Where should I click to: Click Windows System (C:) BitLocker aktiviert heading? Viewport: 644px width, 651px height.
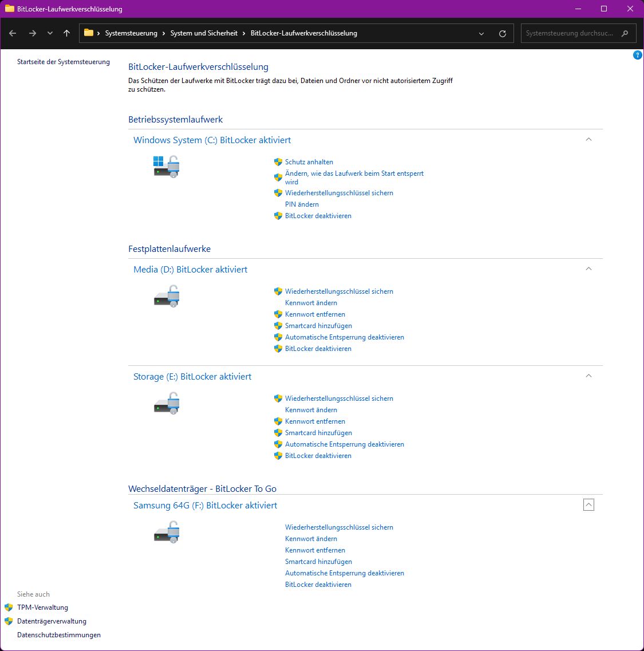[x=212, y=140]
